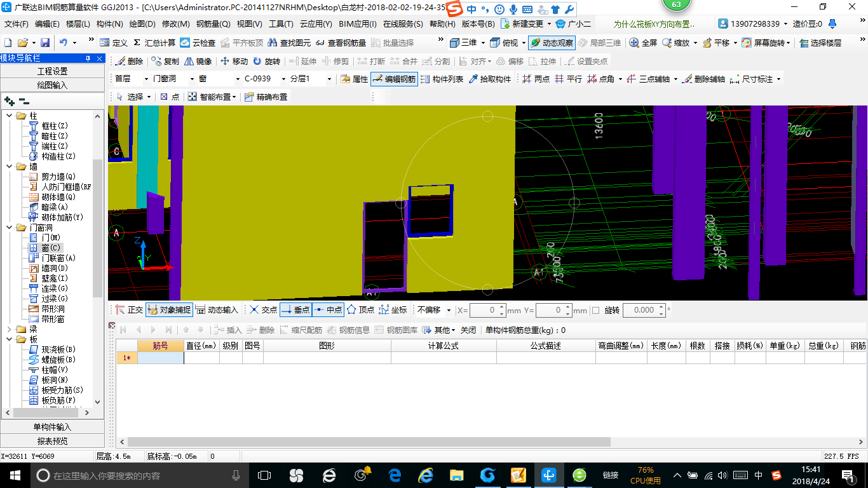Toggle 动态输入 dynamic input

click(217, 310)
